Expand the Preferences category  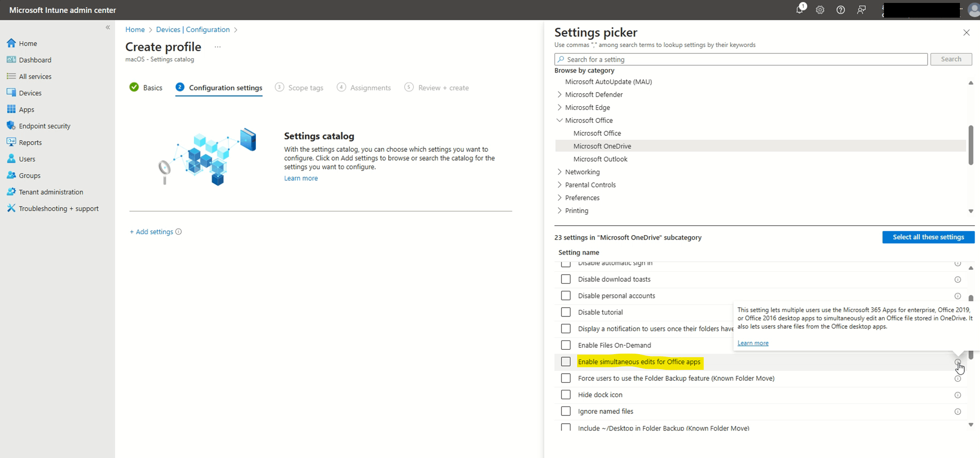pos(560,198)
